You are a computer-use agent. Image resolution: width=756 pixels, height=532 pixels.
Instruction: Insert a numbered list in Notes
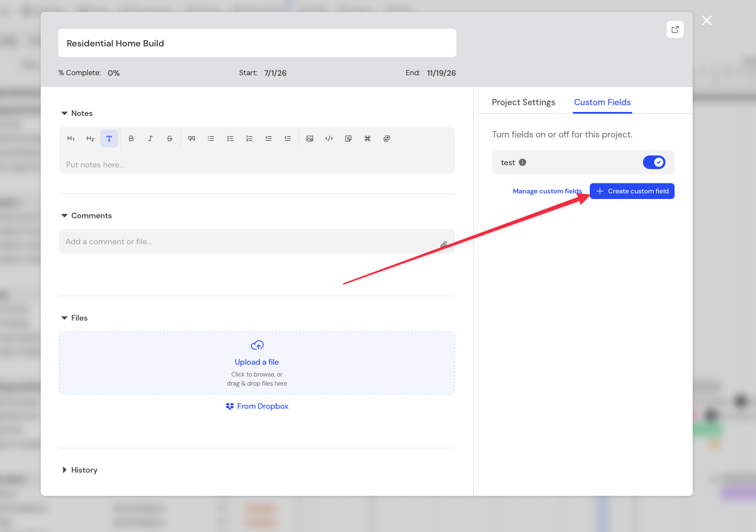click(249, 139)
